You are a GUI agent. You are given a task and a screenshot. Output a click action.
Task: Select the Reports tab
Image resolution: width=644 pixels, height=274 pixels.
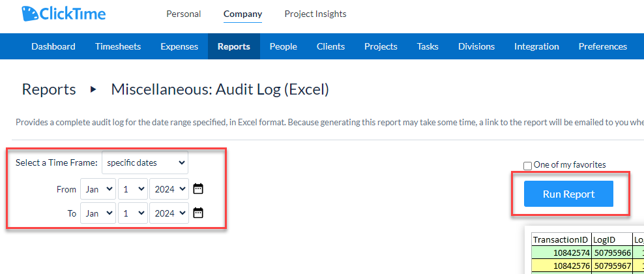(x=234, y=46)
